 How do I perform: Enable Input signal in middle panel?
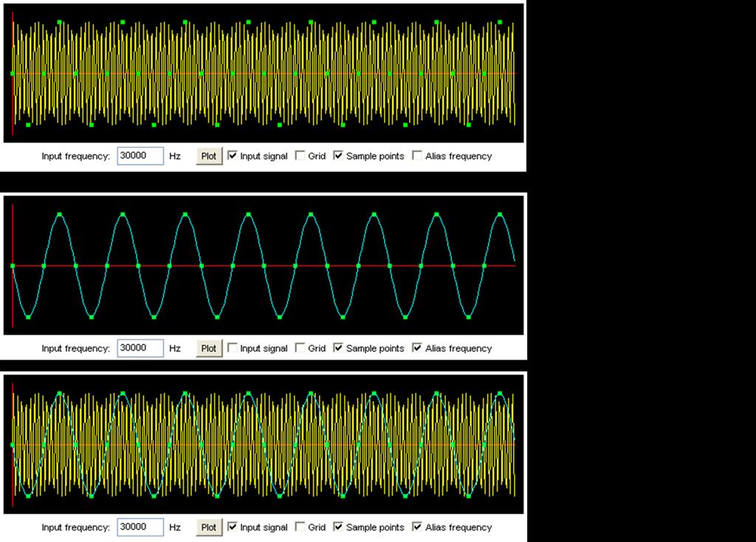coord(233,348)
